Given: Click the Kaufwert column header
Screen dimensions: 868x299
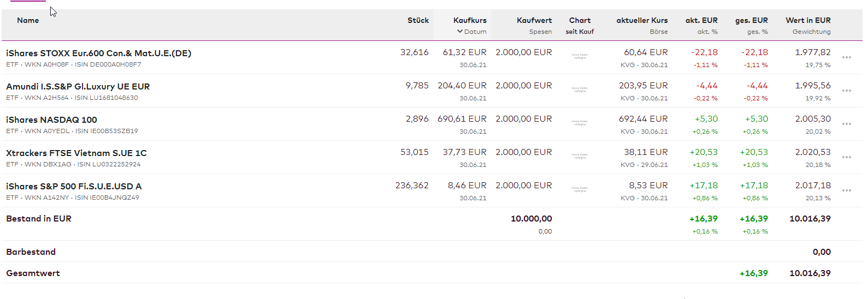Looking at the screenshot, I should tap(534, 21).
